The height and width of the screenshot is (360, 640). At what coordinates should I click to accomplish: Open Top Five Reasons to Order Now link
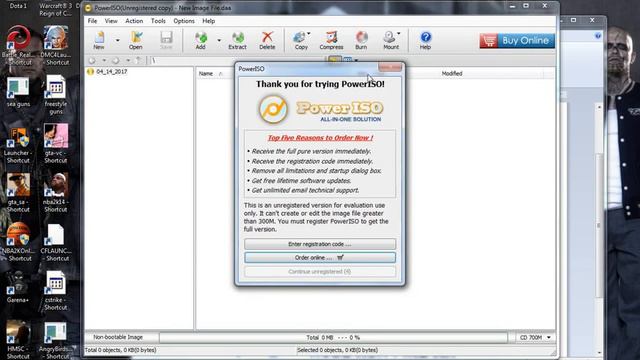point(320,138)
